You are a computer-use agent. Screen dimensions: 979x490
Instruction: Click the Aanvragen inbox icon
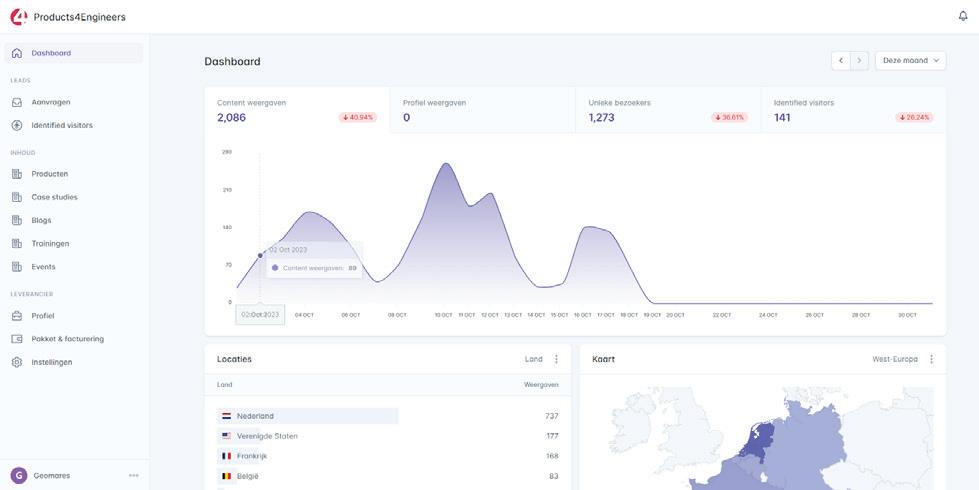[17, 102]
